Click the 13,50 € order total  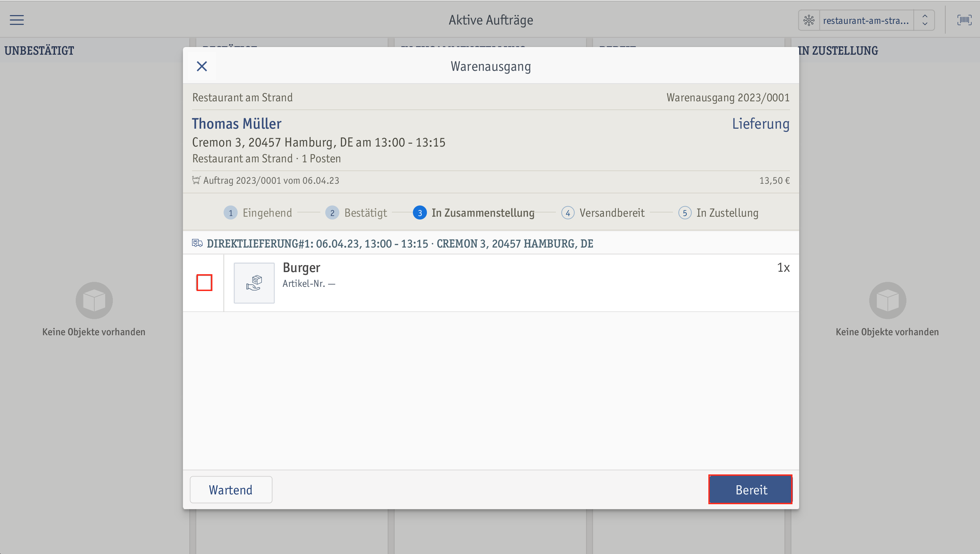coord(775,180)
